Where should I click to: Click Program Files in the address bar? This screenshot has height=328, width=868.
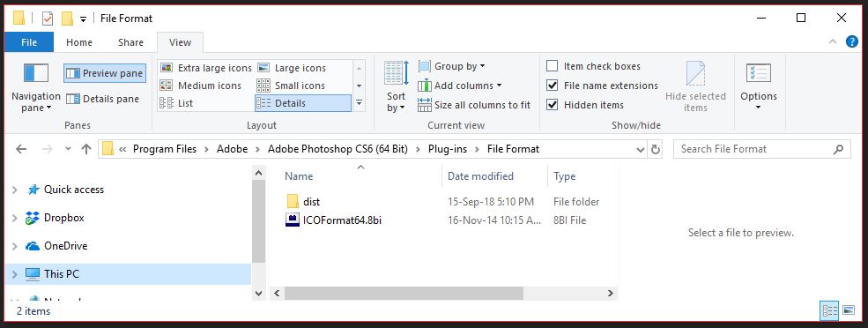(165, 149)
